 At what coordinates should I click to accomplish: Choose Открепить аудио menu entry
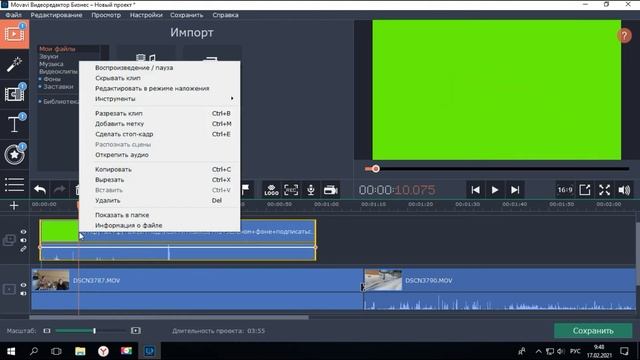click(x=159, y=155)
